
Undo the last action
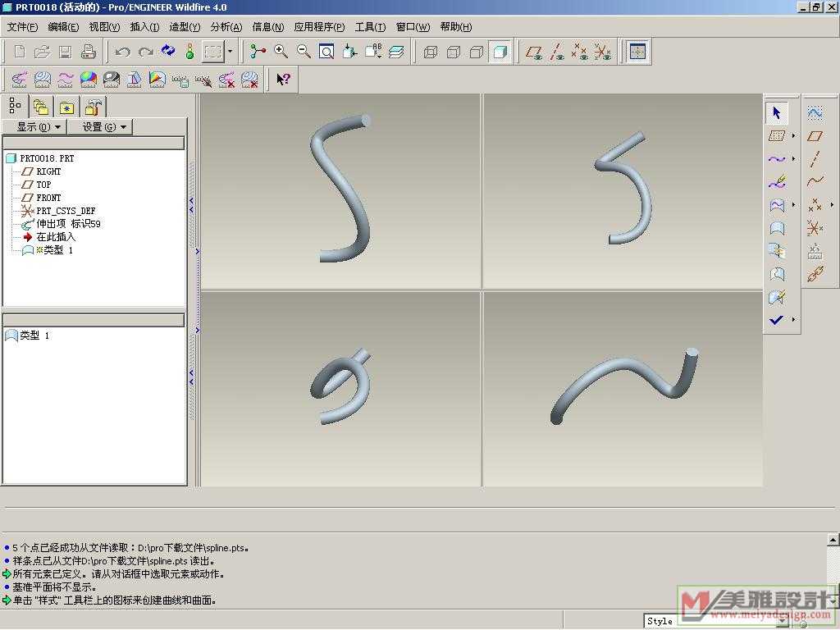pyautogui.click(x=123, y=52)
